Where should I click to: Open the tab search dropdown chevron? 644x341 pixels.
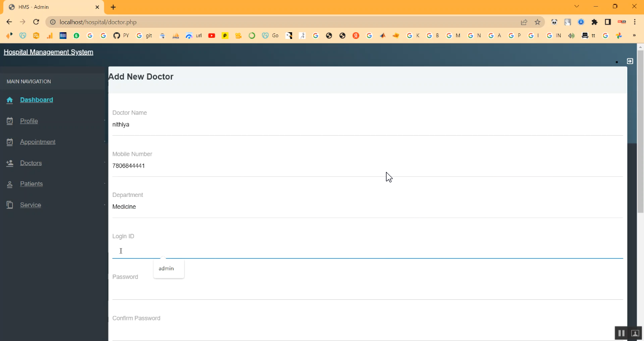pos(577,6)
